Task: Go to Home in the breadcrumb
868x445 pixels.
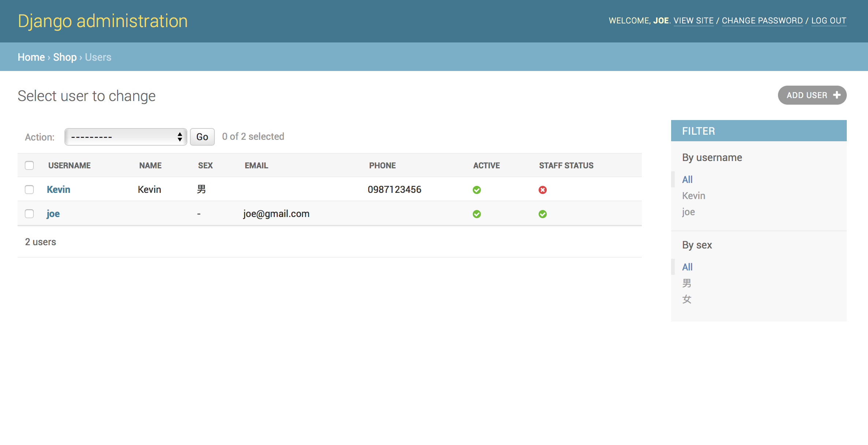Action: [x=31, y=57]
